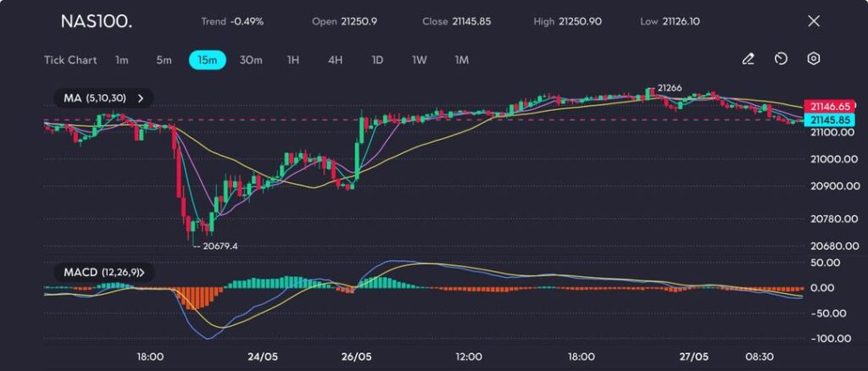The image size is (868, 371).
Task: Click the highlighted 15m timeframe
Action: pyautogui.click(x=207, y=60)
